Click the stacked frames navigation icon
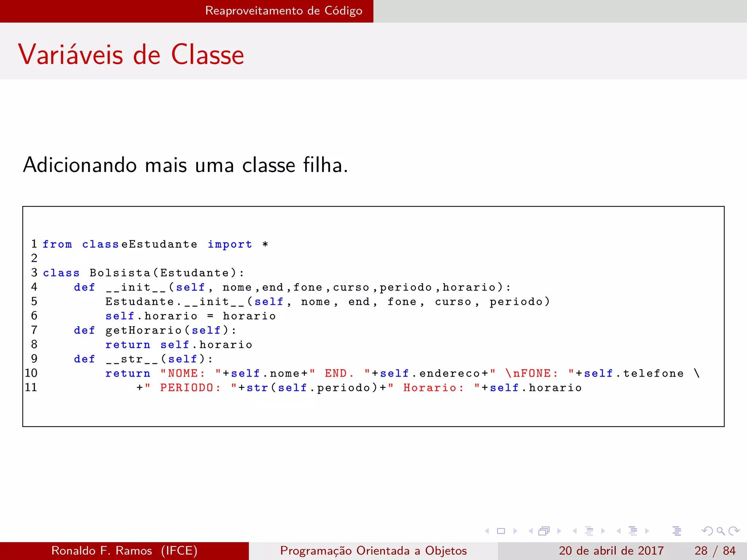Screen dimensions: 747x560 coord(544,531)
